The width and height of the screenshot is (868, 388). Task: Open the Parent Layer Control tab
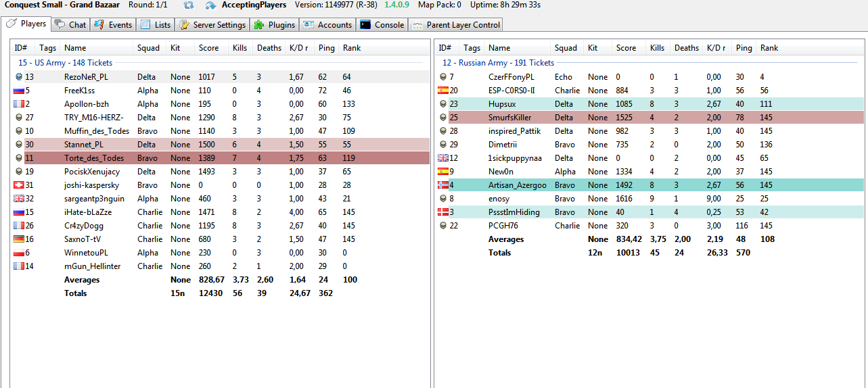coord(456,25)
